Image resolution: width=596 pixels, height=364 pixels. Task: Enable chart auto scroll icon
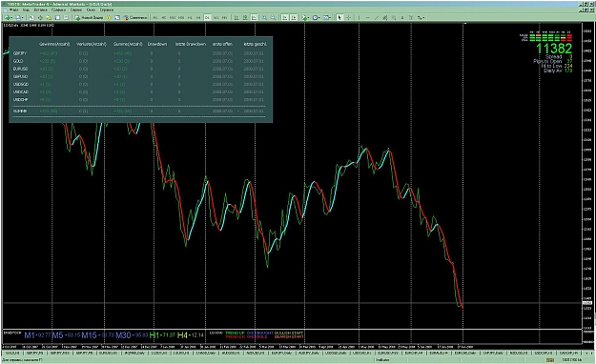click(x=284, y=17)
